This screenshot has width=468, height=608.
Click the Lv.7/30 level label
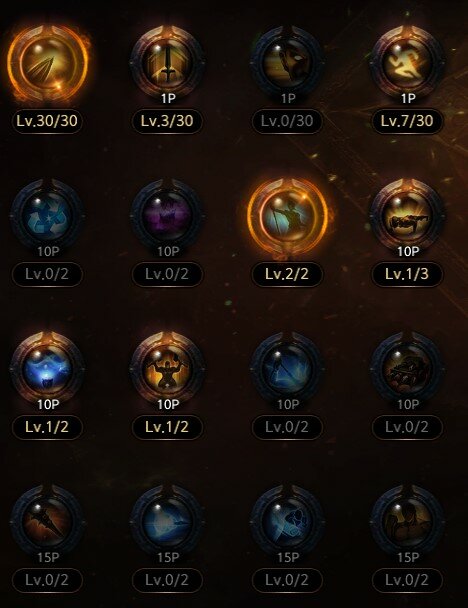407,121
